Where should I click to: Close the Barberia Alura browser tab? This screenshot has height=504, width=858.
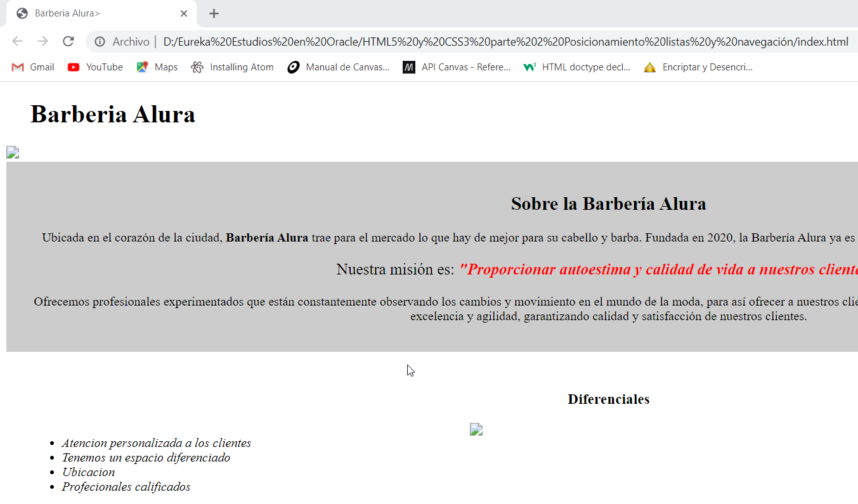click(x=184, y=13)
